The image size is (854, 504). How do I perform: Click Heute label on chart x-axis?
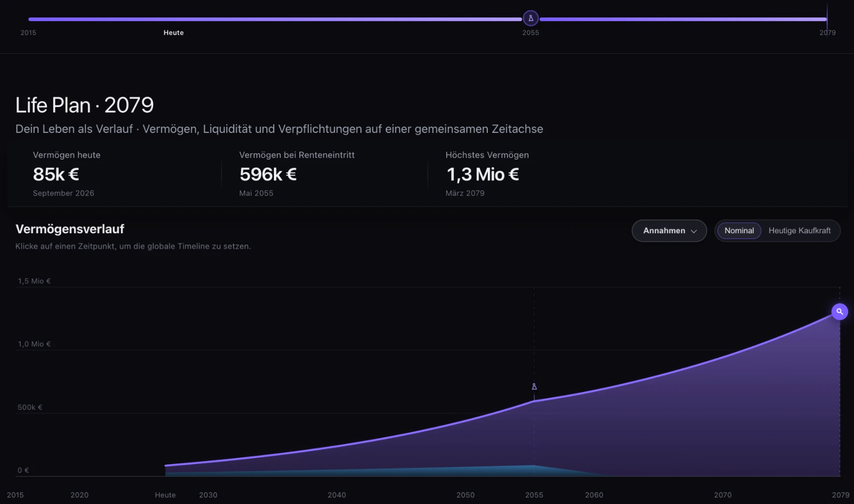(165, 495)
